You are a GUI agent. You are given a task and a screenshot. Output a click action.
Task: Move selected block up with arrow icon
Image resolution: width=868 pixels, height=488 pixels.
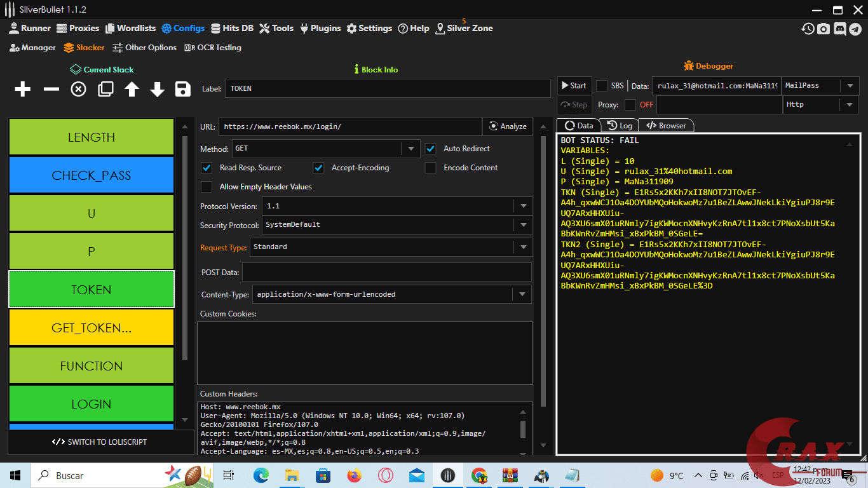point(132,90)
